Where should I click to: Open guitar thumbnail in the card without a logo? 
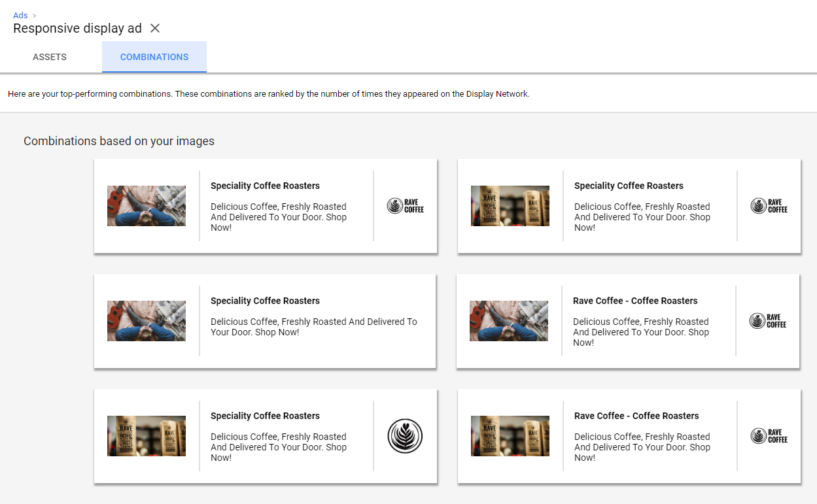click(147, 321)
